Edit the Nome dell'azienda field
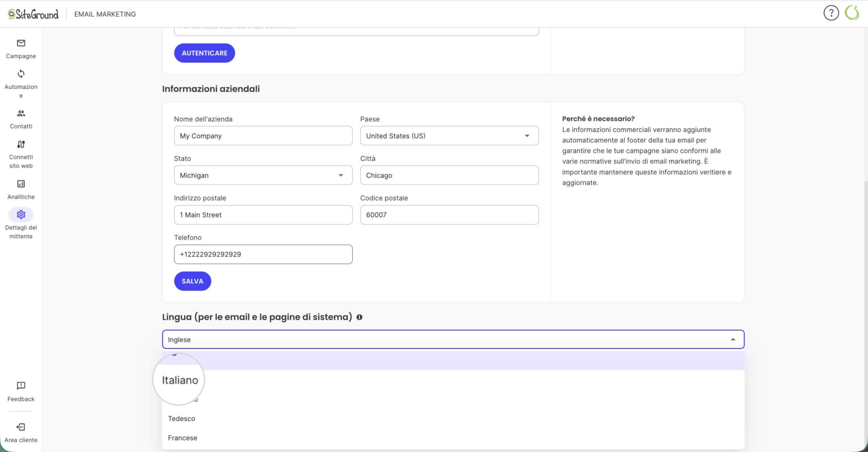The image size is (868, 452). [263, 136]
